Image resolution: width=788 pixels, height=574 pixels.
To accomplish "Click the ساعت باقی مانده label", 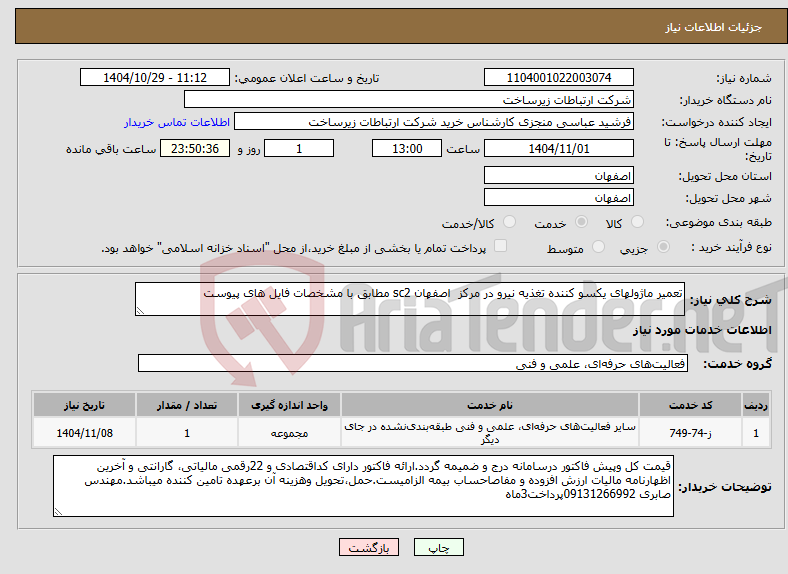I will (111, 149).
